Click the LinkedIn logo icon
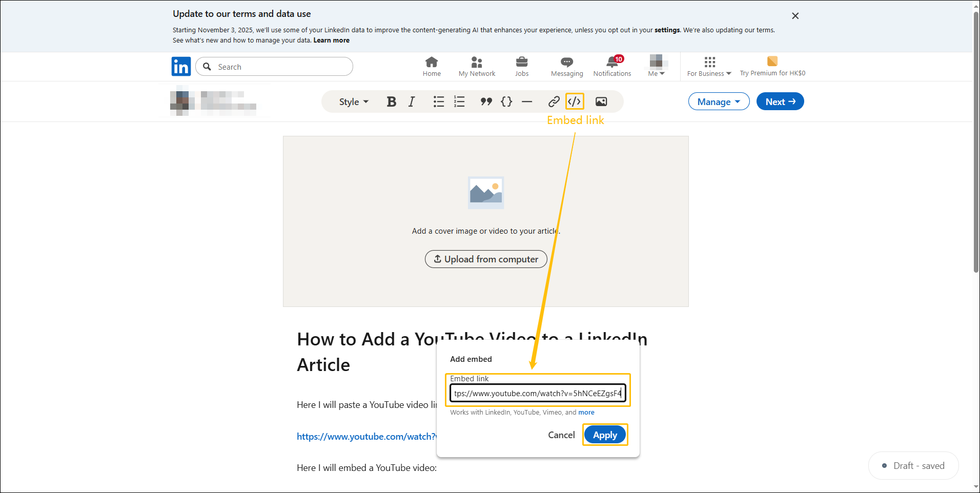The width and height of the screenshot is (980, 493). coord(181,67)
